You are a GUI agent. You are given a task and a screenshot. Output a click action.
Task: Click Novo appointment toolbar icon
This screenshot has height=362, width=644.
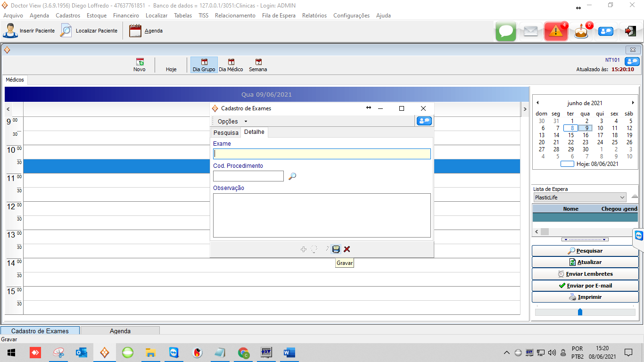tap(140, 65)
